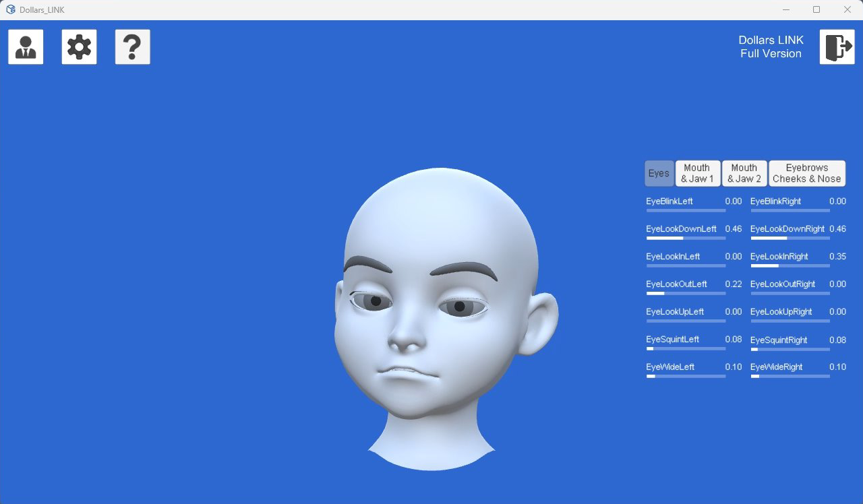The width and height of the screenshot is (863, 504).
Task: Set the EyeLookInRight slider
Action: [790, 265]
